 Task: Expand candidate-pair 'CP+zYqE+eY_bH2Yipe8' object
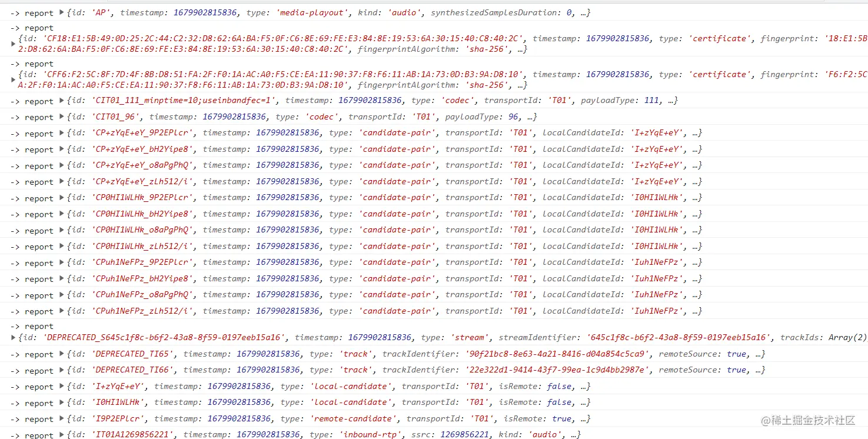(x=62, y=149)
